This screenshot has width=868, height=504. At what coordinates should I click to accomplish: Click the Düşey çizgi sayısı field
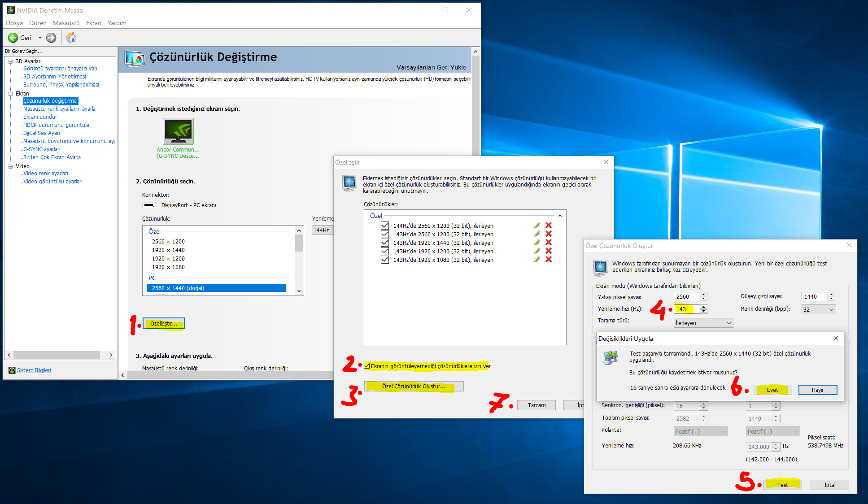coord(814,296)
